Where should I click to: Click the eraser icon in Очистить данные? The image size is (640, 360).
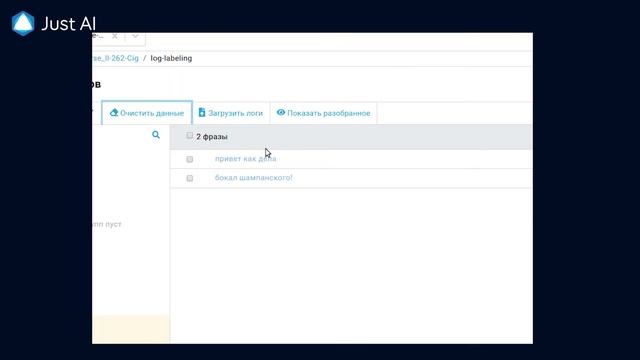click(114, 113)
